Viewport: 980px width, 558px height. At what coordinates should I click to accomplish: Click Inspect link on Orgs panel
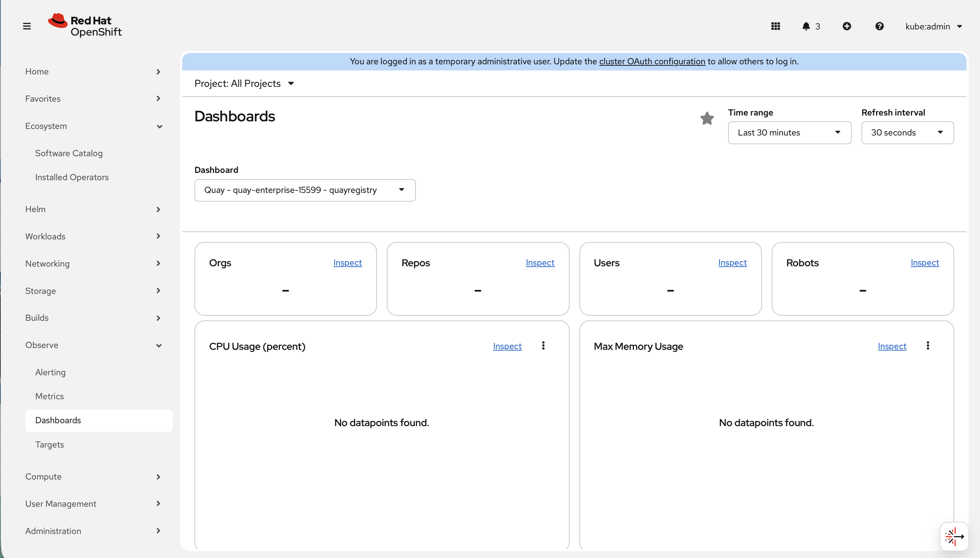tap(347, 263)
